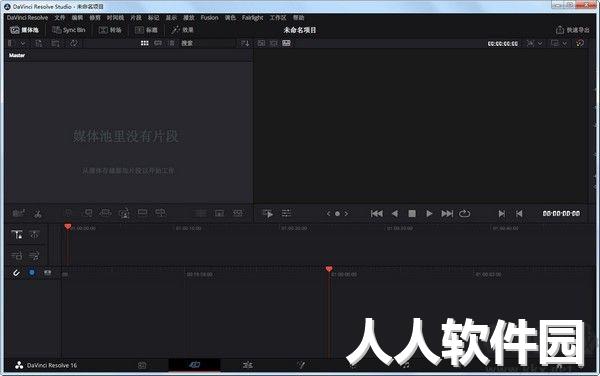Toggle video-only edit icon

coord(16,255)
